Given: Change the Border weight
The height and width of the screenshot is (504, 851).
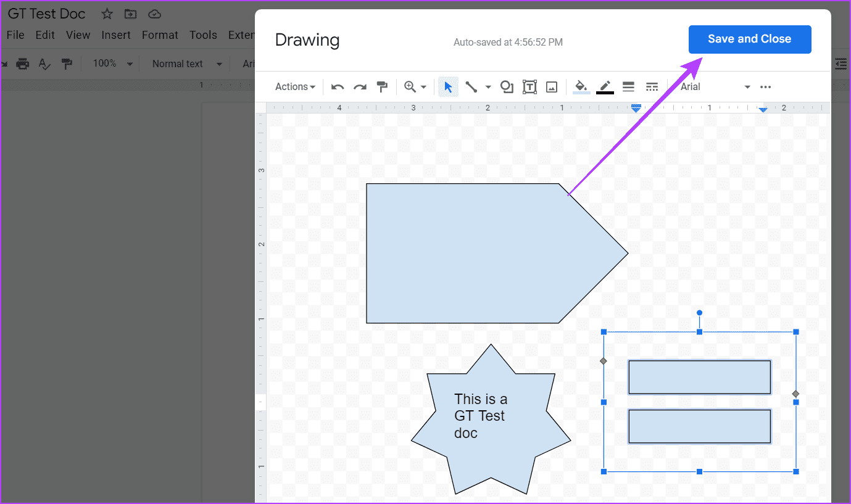Looking at the screenshot, I should (628, 87).
